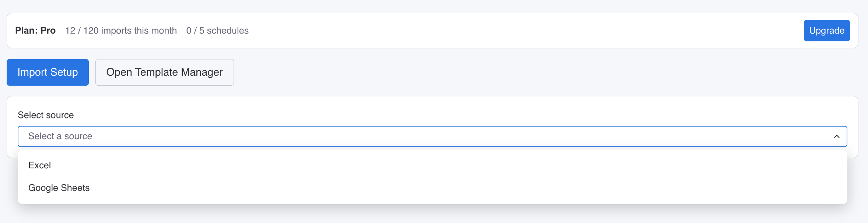
Task: Switch to the Import Setup tab
Action: [48, 72]
